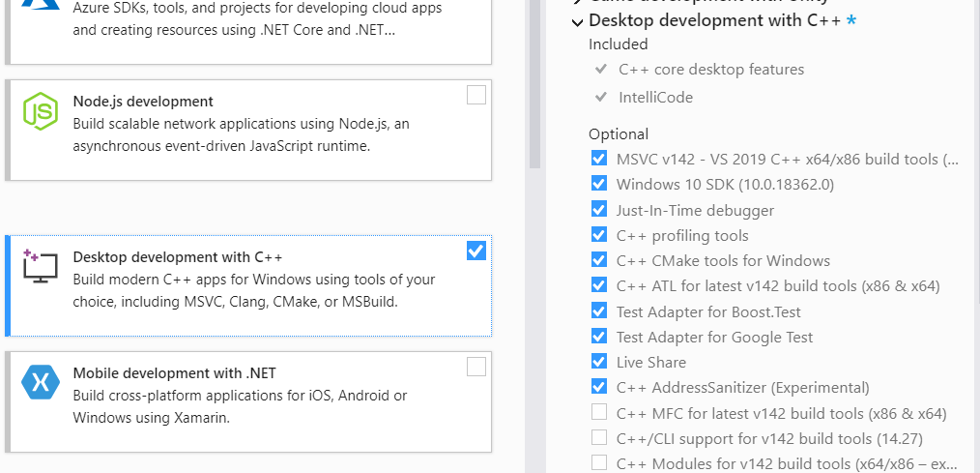Uncheck the Live Share component

[x=599, y=362]
